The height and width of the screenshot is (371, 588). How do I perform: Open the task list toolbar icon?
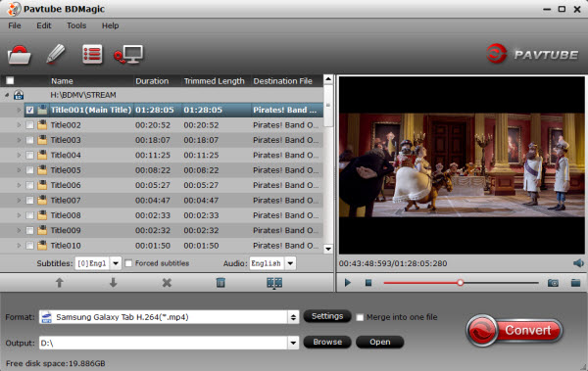(92, 55)
